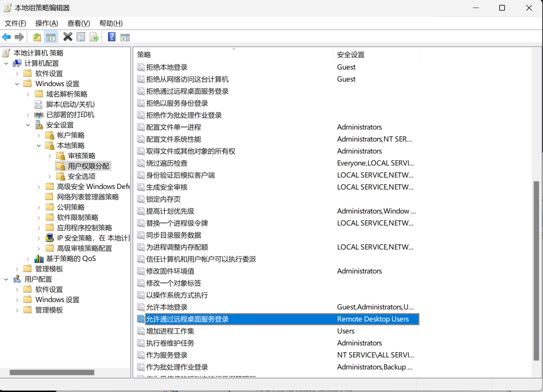
Task: Select the 绕过遍历检查 policy
Action: 167,163
